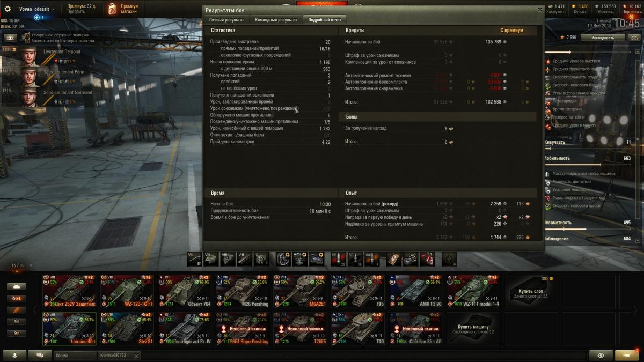
Task: Open the contacts list button
Action: pyautogui.click(x=14, y=356)
